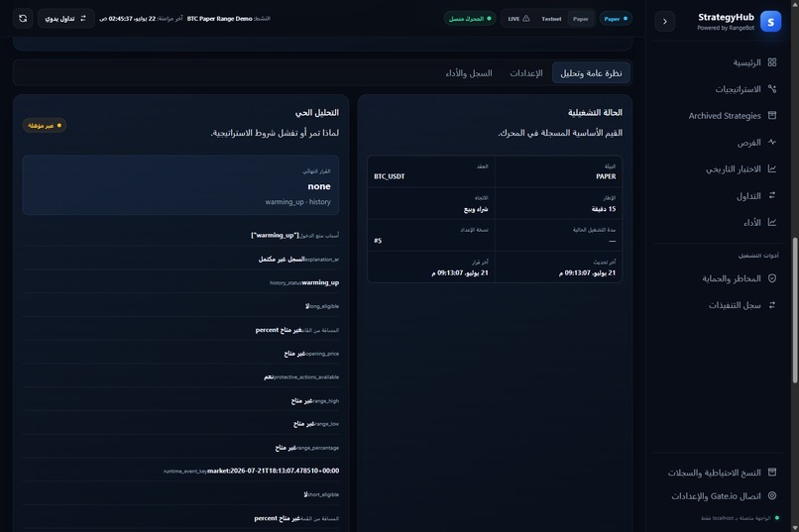The image size is (799, 532).
Task: Switch to نظرة عامة وتحليل tab
Action: pos(591,72)
